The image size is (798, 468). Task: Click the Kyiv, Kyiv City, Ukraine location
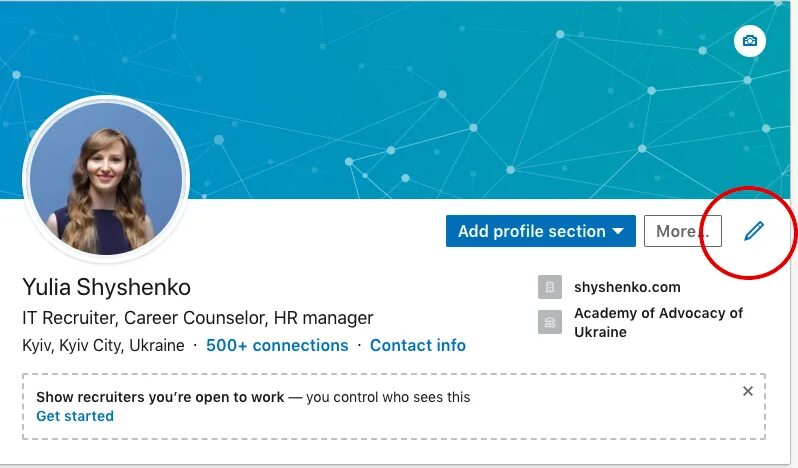103,345
